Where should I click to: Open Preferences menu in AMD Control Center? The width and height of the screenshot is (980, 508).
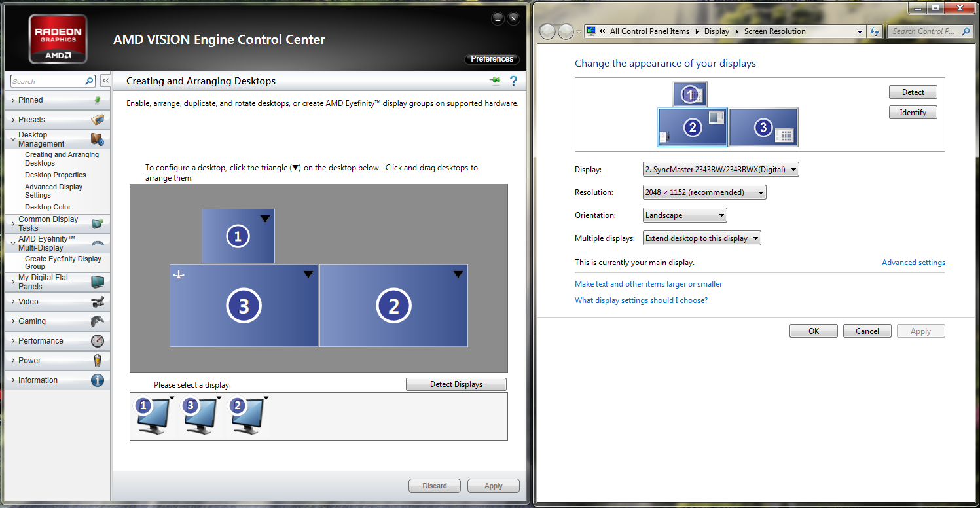[x=492, y=59]
